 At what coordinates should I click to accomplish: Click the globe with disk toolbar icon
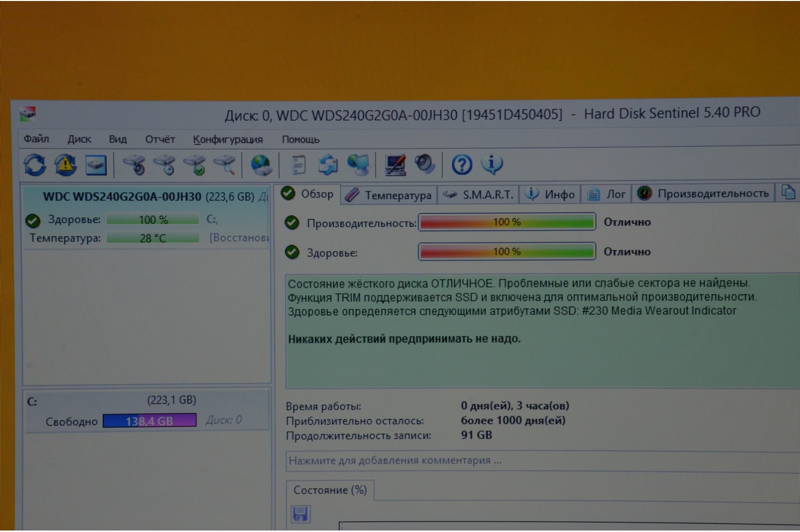(261, 165)
